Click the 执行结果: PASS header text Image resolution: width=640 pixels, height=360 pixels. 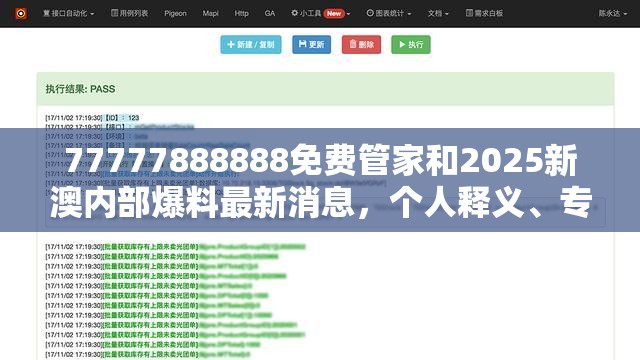pyautogui.click(x=80, y=89)
